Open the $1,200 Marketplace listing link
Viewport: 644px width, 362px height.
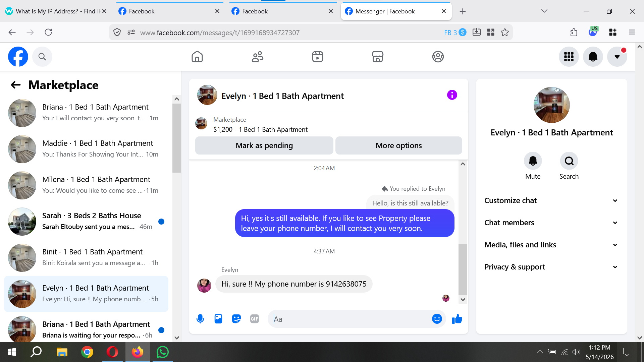click(x=260, y=129)
